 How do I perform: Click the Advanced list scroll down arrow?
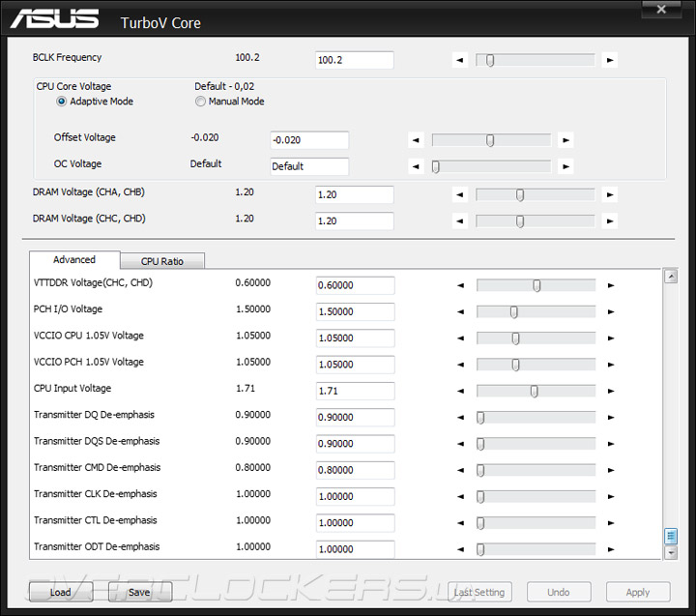click(671, 552)
